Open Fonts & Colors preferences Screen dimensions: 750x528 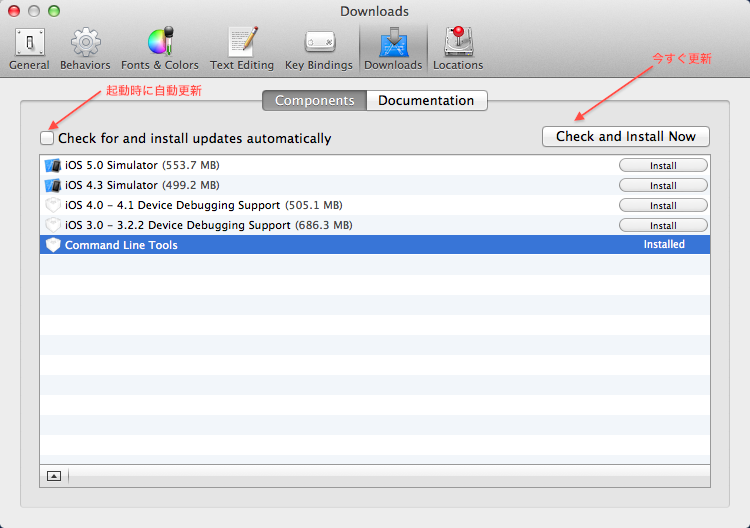point(160,49)
